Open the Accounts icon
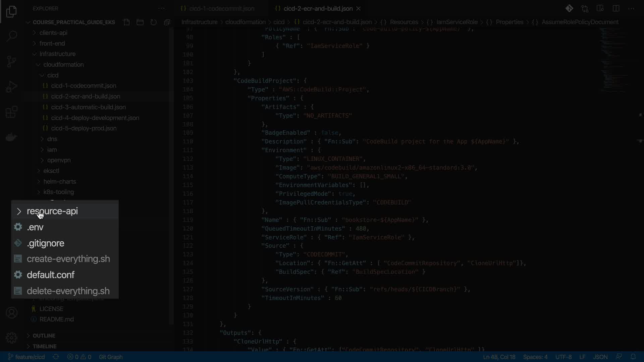 [x=11, y=313]
